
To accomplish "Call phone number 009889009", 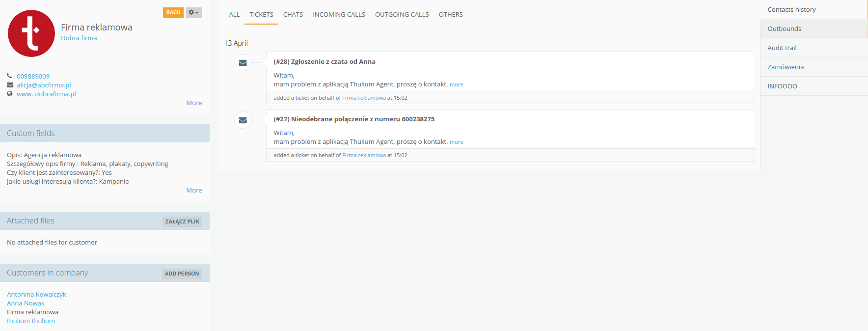I will pos(33,76).
